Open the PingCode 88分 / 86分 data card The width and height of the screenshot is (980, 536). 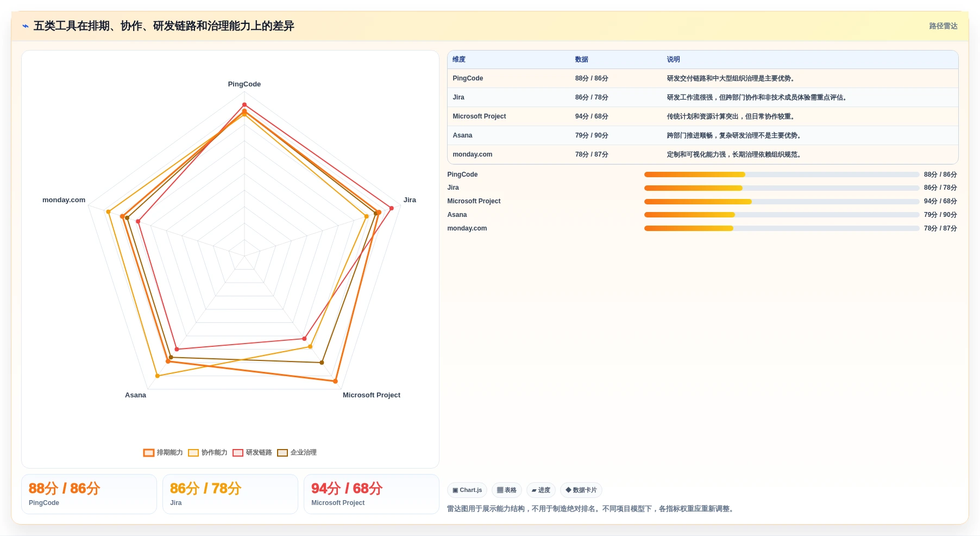click(89, 494)
